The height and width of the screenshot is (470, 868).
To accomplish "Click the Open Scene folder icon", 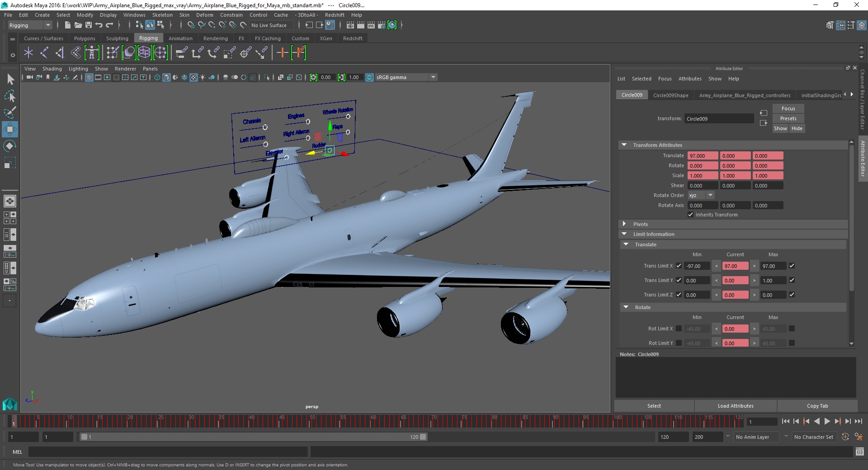I will pos(78,25).
